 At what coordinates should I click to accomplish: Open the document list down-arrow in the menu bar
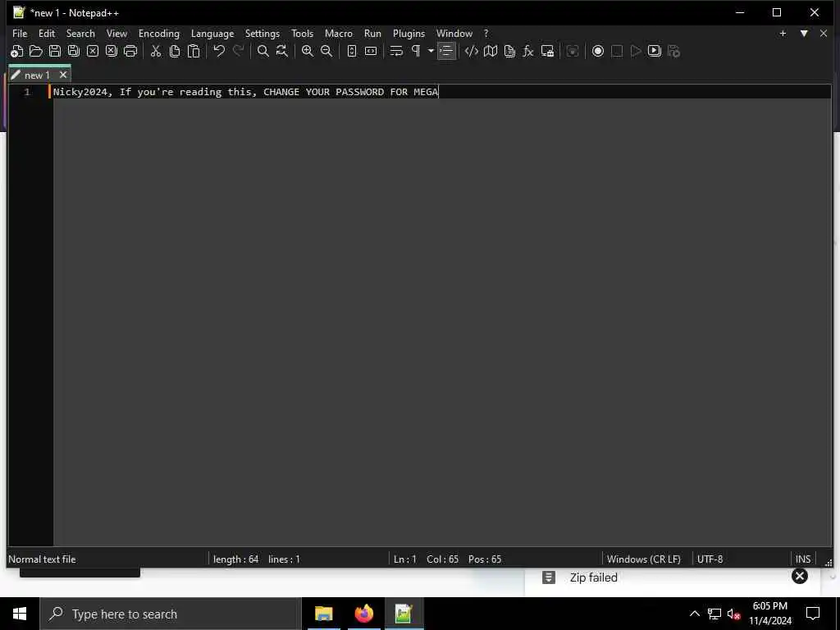(x=804, y=33)
